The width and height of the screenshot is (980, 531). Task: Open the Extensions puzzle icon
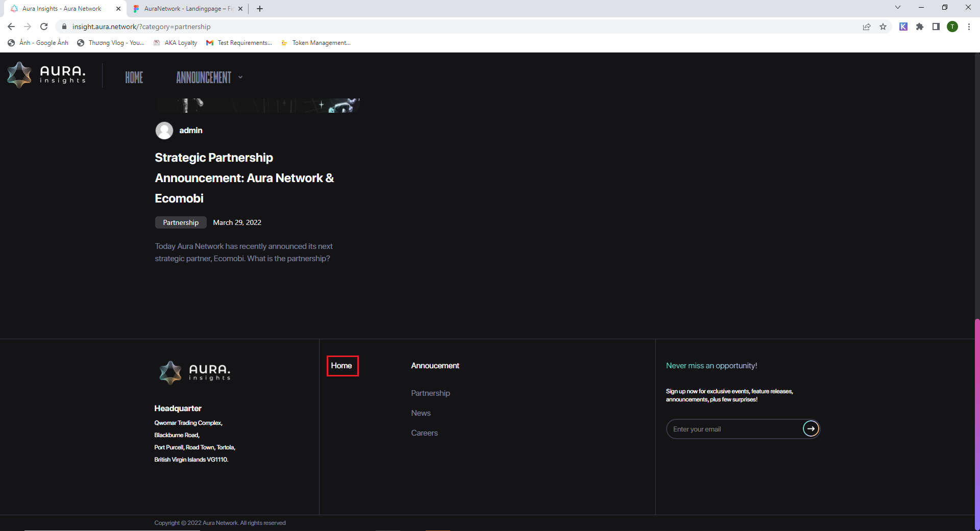[x=920, y=27]
